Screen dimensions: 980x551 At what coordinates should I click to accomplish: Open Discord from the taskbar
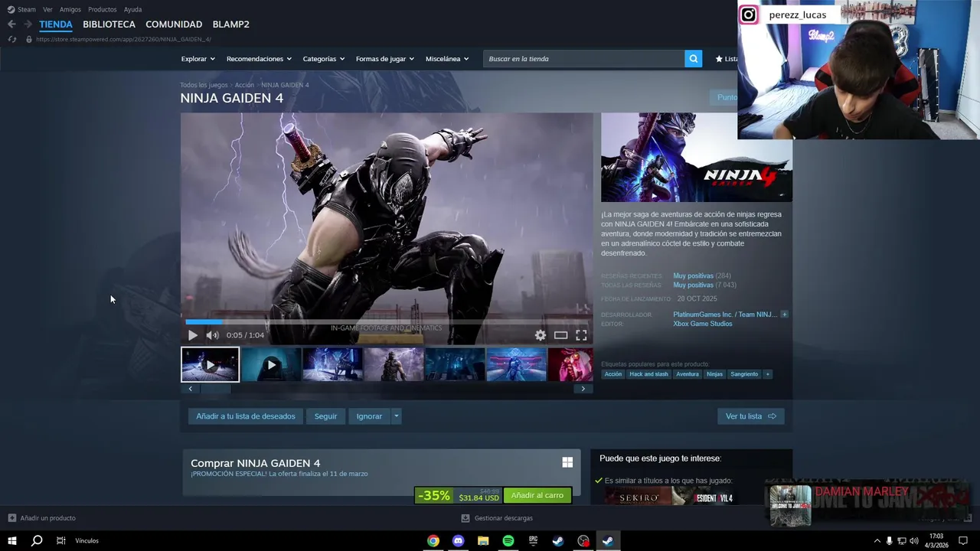coord(458,541)
